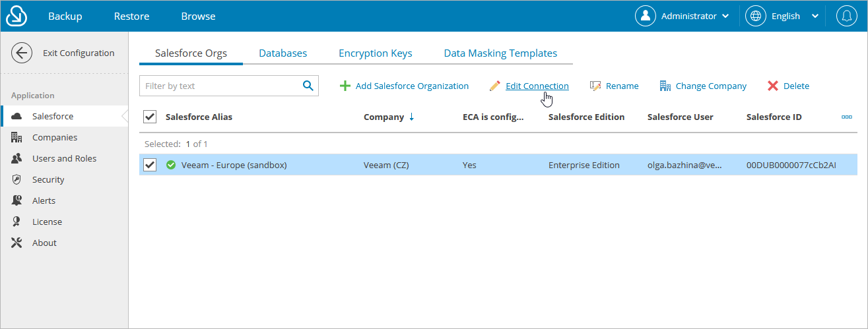Uncheck the Veeam - Europe (sandbox) row checkbox

click(150, 165)
